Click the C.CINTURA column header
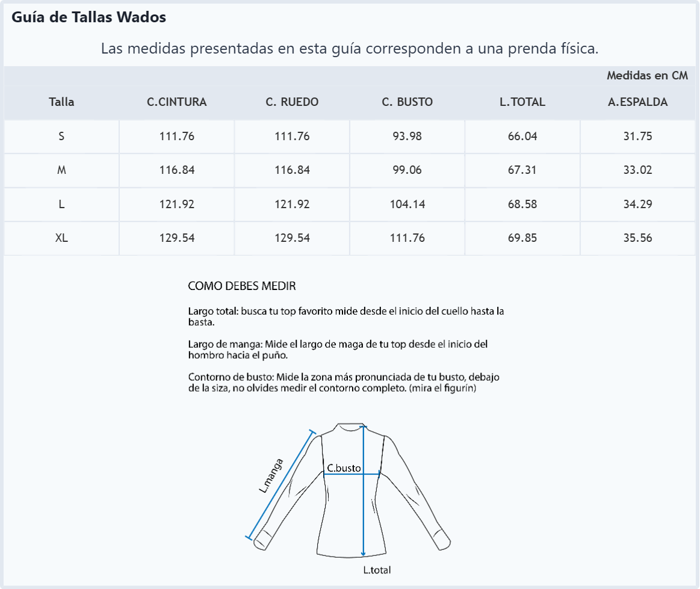This screenshot has width=700, height=589. pyautogui.click(x=177, y=102)
